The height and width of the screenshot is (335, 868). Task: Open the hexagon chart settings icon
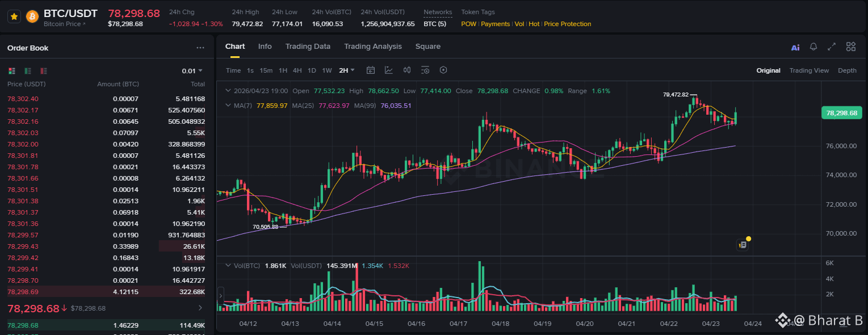click(443, 70)
